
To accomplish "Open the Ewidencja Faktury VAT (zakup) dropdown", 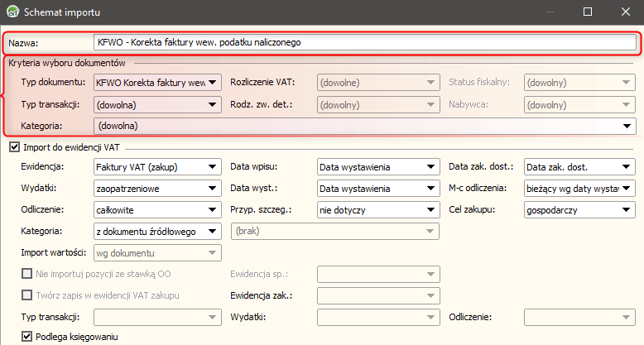I will (x=157, y=167).
